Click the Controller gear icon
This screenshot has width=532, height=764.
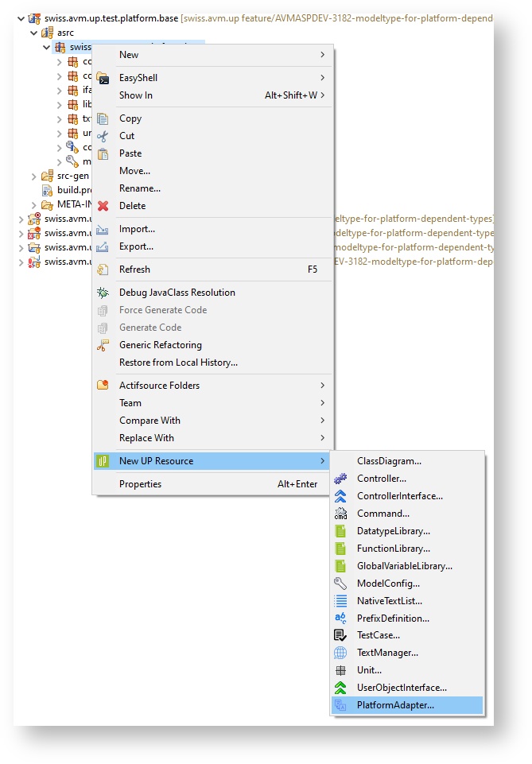(x=340, y=479)
